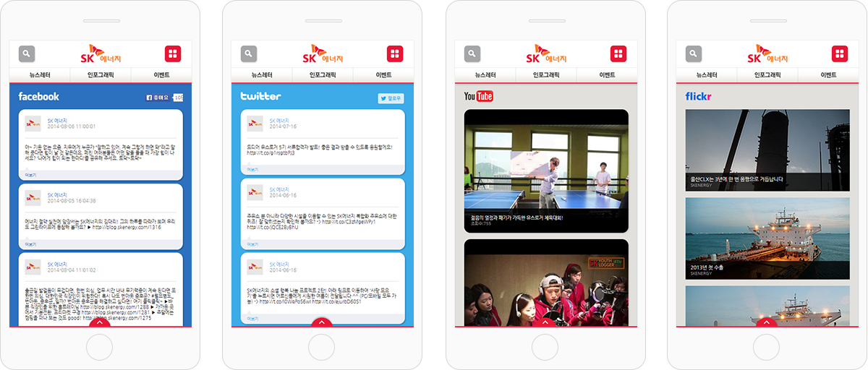Click the flickr logo heading
Image resolution: width=868 pixels, height=370 pixels.
[699, 96]
